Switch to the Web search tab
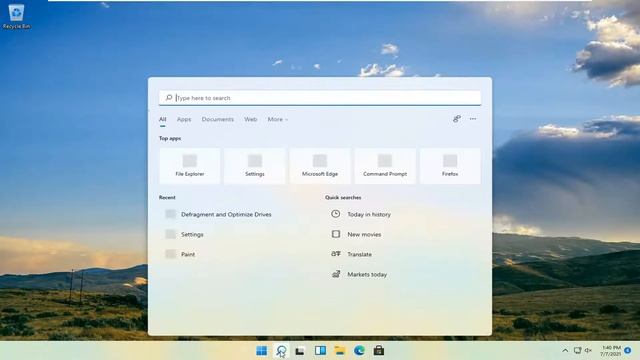 (251, 119)
